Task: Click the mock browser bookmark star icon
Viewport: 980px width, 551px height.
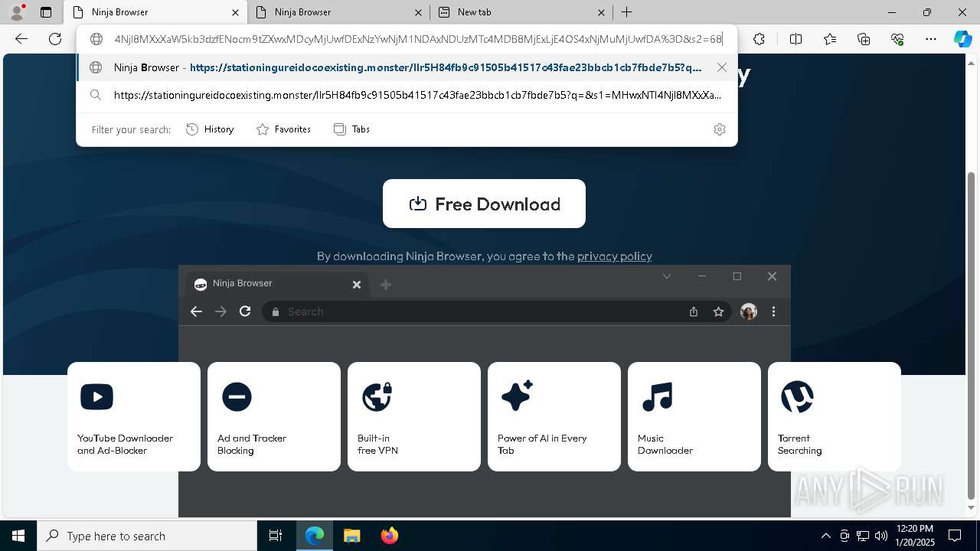Action: (718, 311)
